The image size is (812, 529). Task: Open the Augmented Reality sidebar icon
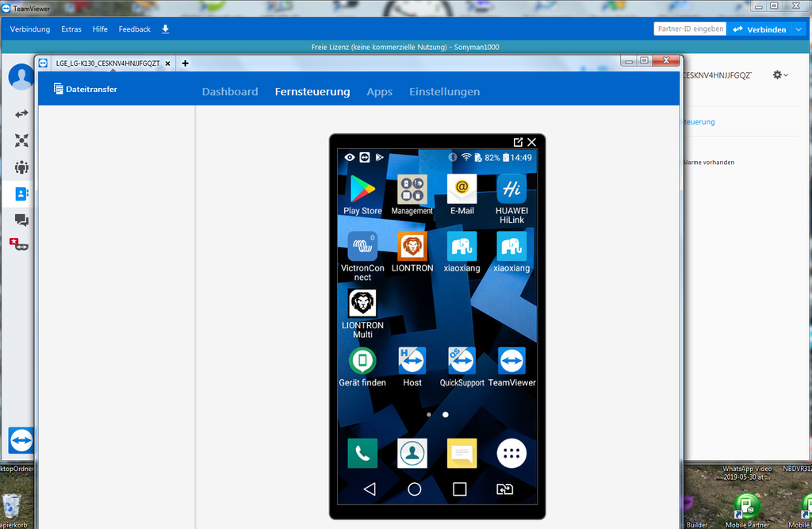tap(19, 244)
